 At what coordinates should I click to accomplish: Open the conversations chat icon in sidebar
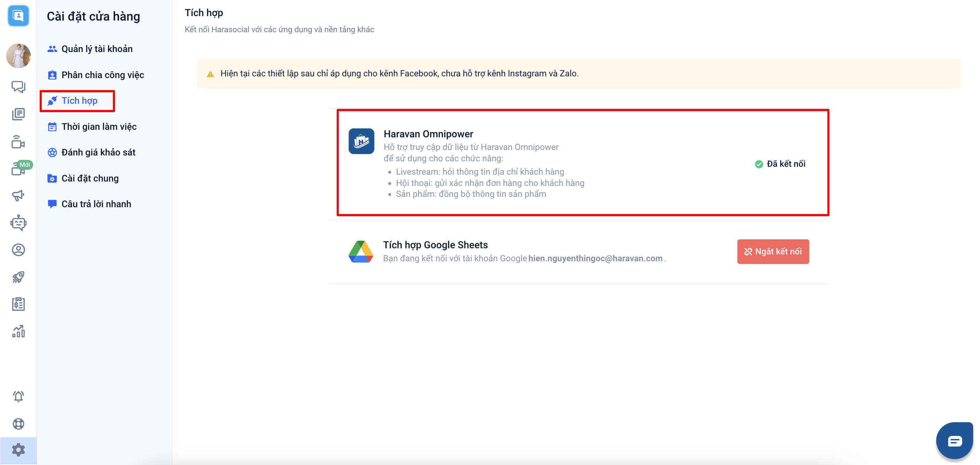click(18, 87)
